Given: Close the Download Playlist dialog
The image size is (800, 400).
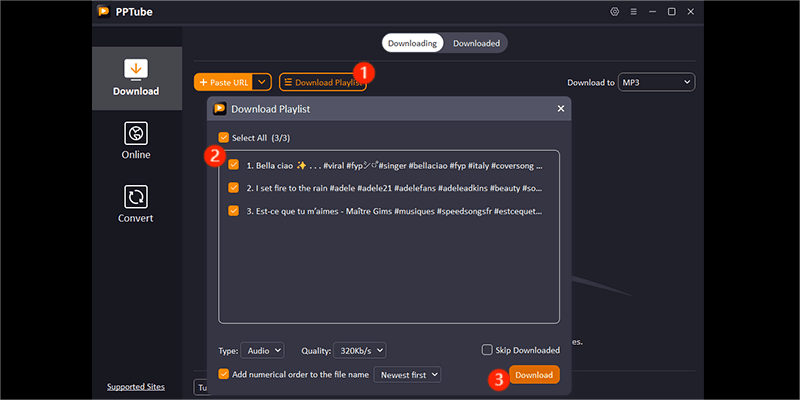Looking at the screenshot, I should click(x=560, y=108).
